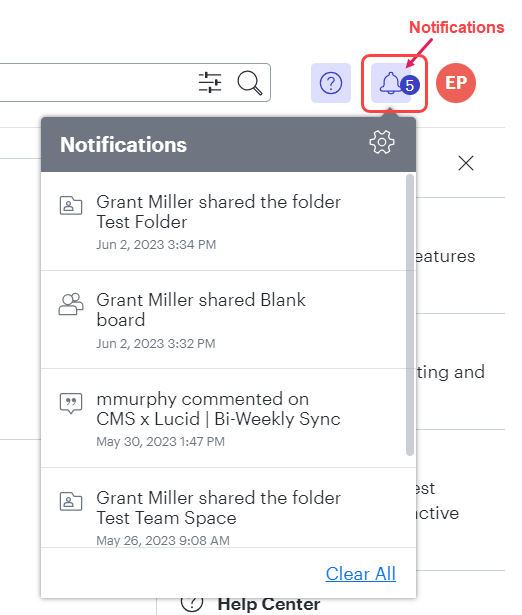Viewport: 522px width, 615px height.
Task: Click the notifications panel scrollbar
Action: coord(410,315)
